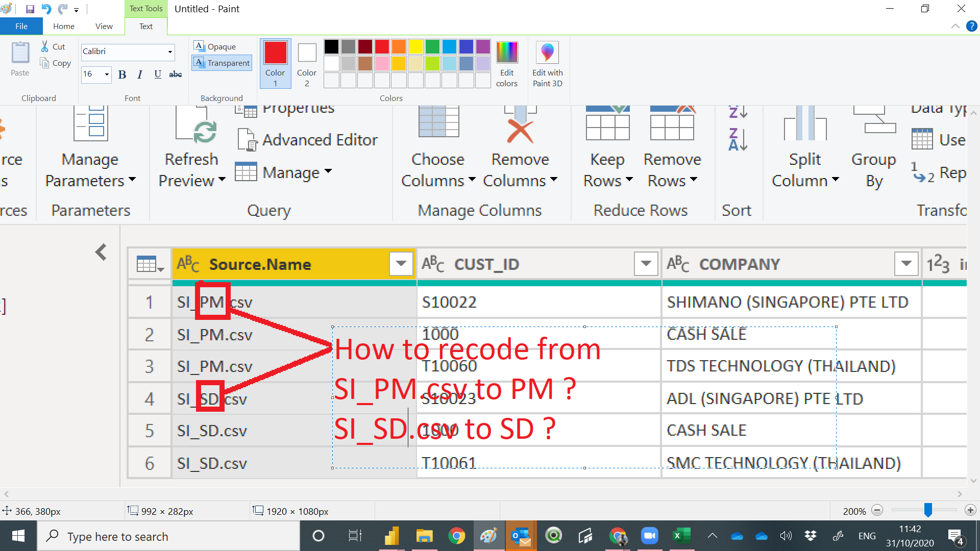Toggle Strikethrough text formatting

[x=176, y=74]
